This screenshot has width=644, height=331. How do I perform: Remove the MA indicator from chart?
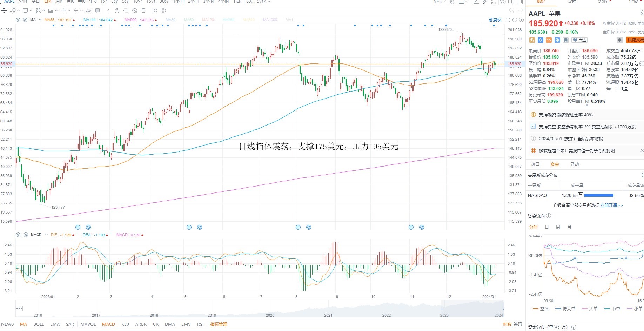(x=25, y=20)
